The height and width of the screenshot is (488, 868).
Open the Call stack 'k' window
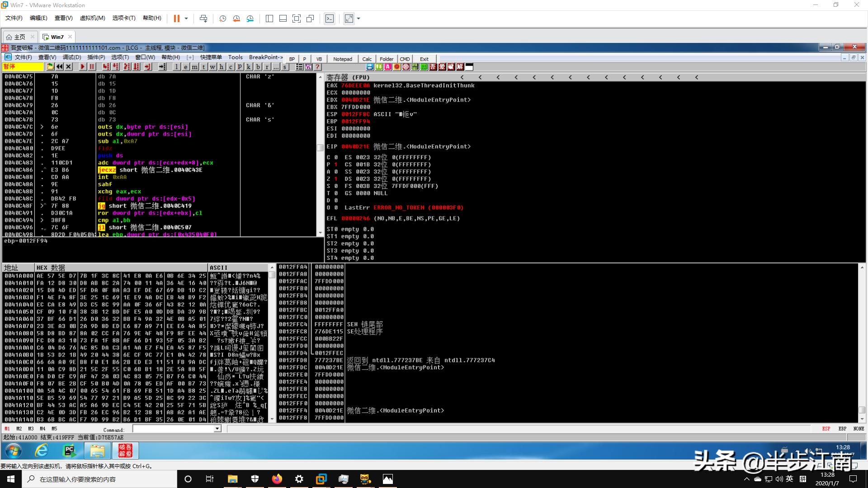[249, 67]
